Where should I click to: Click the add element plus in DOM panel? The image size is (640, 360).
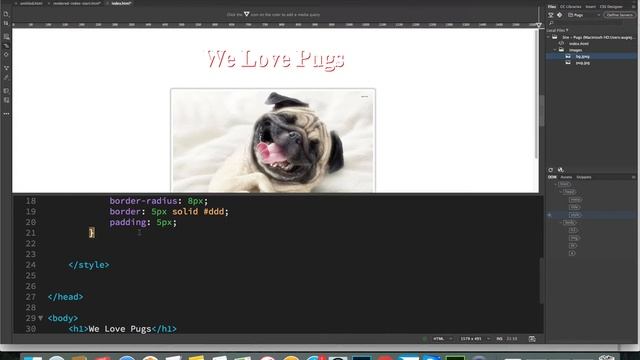[x=549, y=215]
